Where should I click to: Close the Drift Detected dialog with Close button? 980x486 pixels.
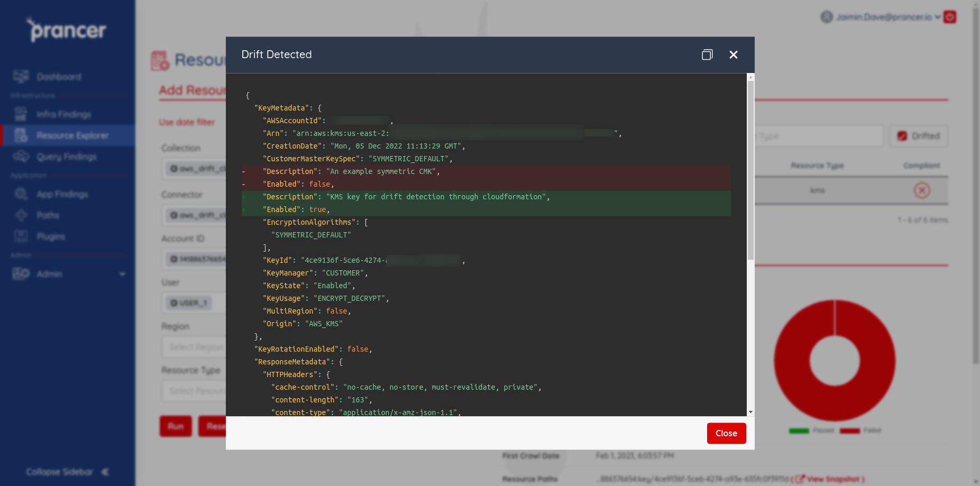726,433
